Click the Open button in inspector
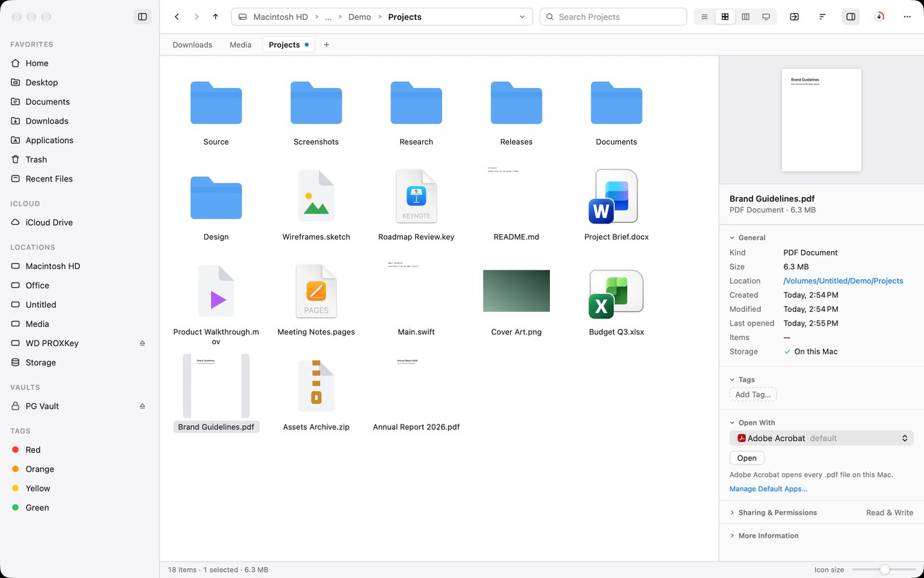 (747, 458)
